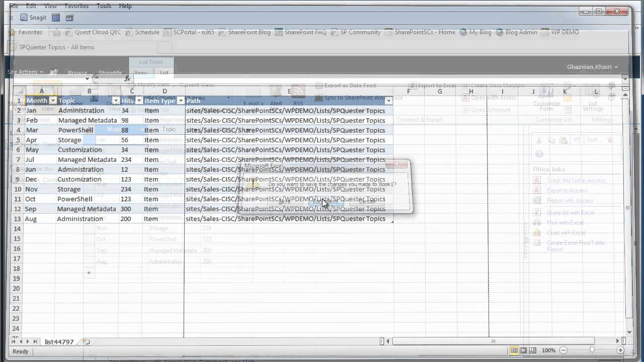Select row 14 header

coord(18,228)
